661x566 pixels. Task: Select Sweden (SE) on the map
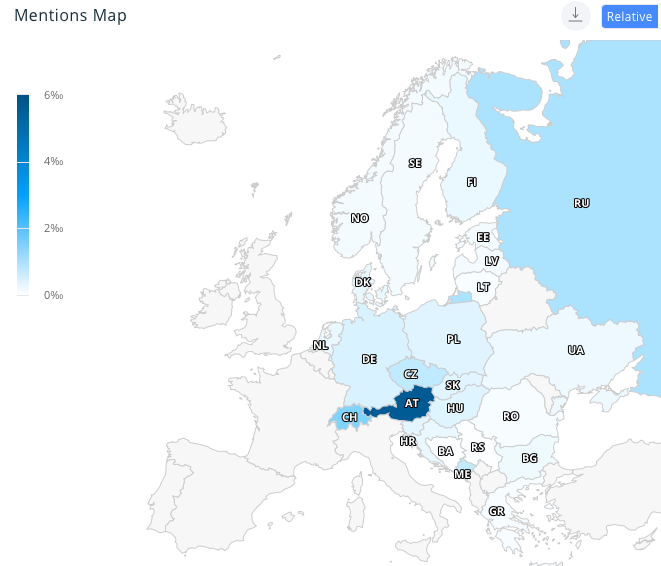pyautogui.click(x=415, y=163)
